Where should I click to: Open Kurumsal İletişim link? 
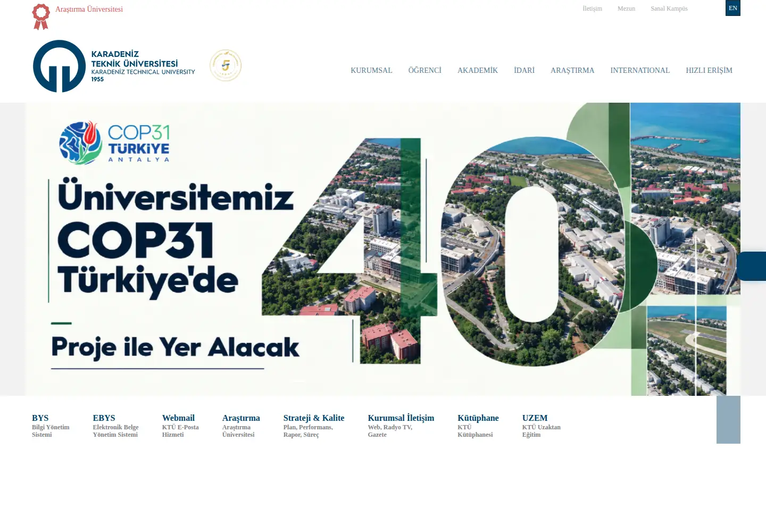pyautogui.click(x=401, y=426)
